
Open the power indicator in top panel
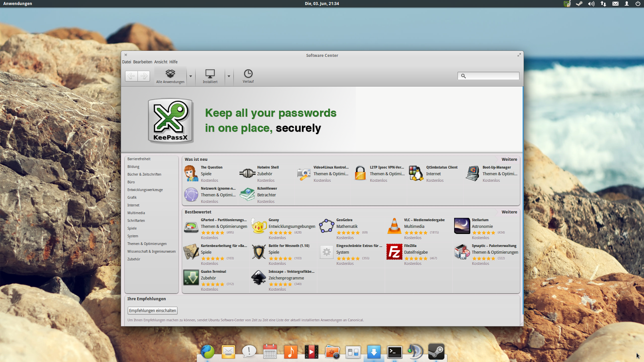point(638,4)
